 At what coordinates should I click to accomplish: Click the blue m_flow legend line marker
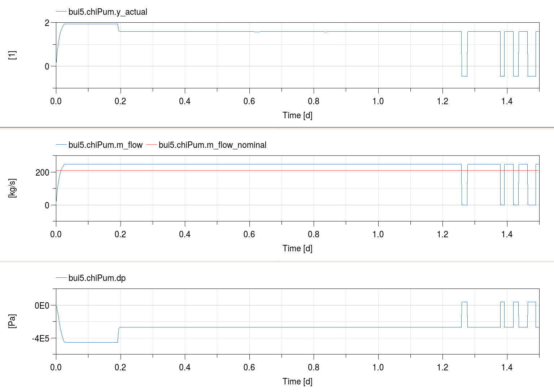coord(61,145)
